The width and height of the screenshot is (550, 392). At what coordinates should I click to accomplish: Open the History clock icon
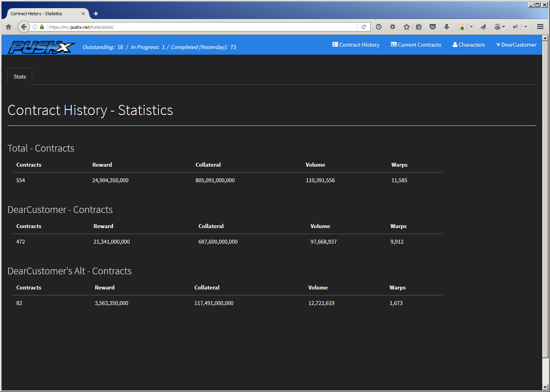click(379, 27)
